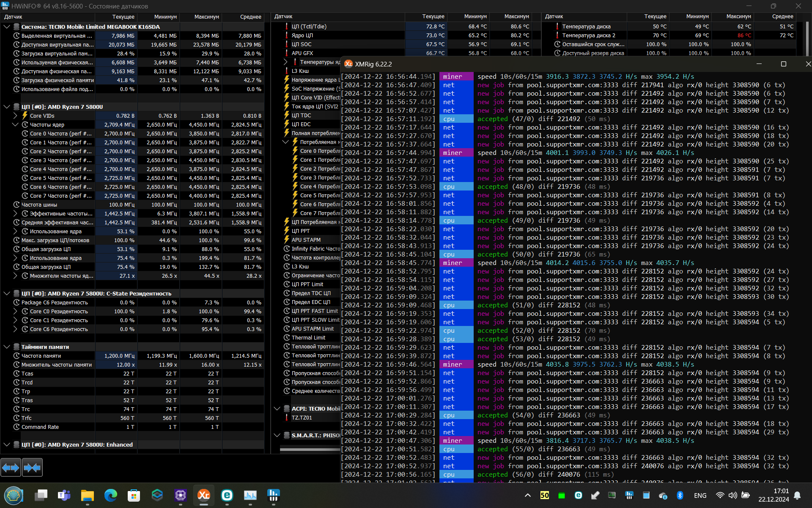Switch ENG input language indicator
The height and width of the screenshot is (508, 812).
click(700, 495)
